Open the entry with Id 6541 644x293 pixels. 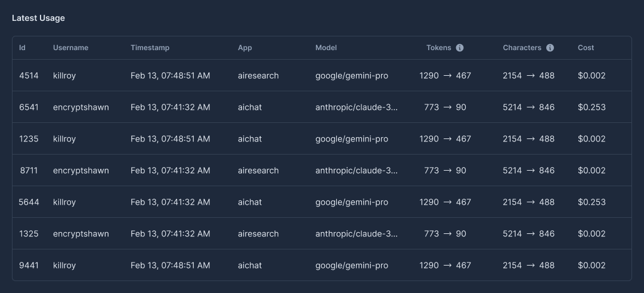coord(29,107)
